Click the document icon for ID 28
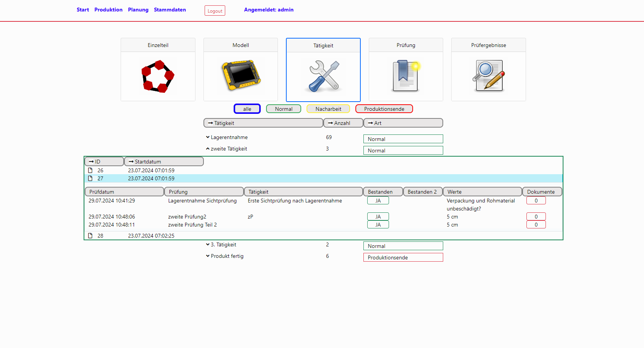 click(x=90, y=236)
